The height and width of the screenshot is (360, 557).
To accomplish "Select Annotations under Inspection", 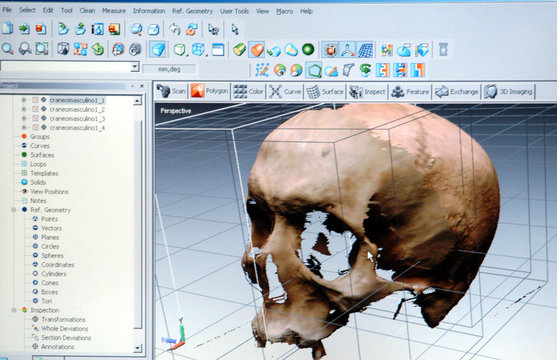I will 58,346.
